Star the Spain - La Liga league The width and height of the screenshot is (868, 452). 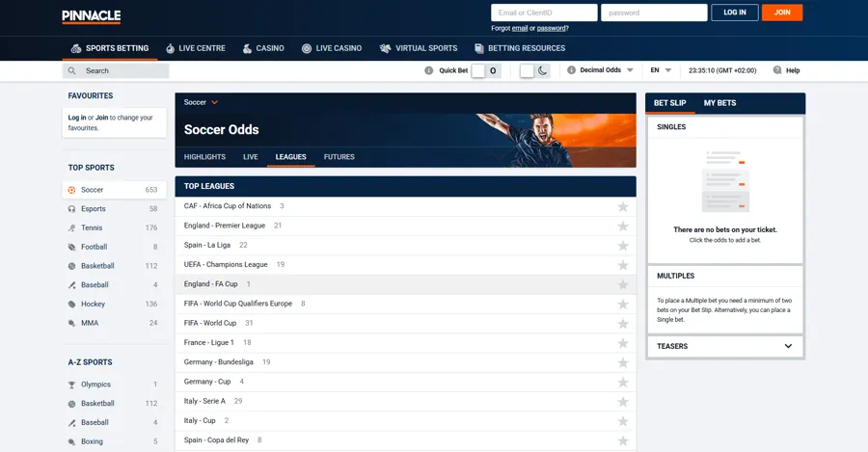tap(623, 246)
